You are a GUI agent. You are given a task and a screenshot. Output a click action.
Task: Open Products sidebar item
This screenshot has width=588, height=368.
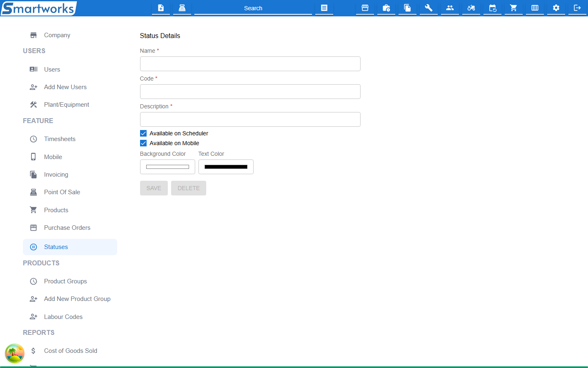(70, 210)
